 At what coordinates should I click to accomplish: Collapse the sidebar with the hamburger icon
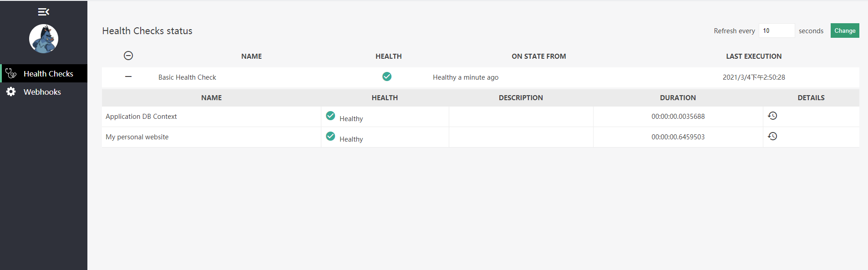43,12
